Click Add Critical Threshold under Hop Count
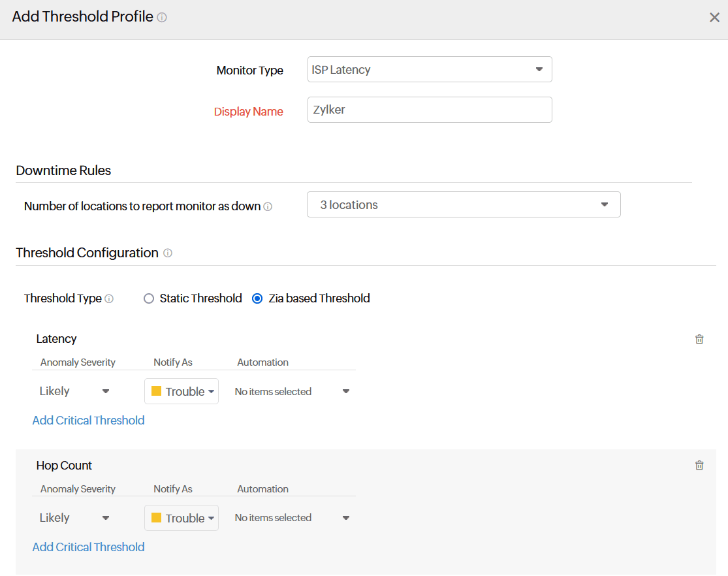728x576 pixels. pyautogui.click(x=88, y=547)
